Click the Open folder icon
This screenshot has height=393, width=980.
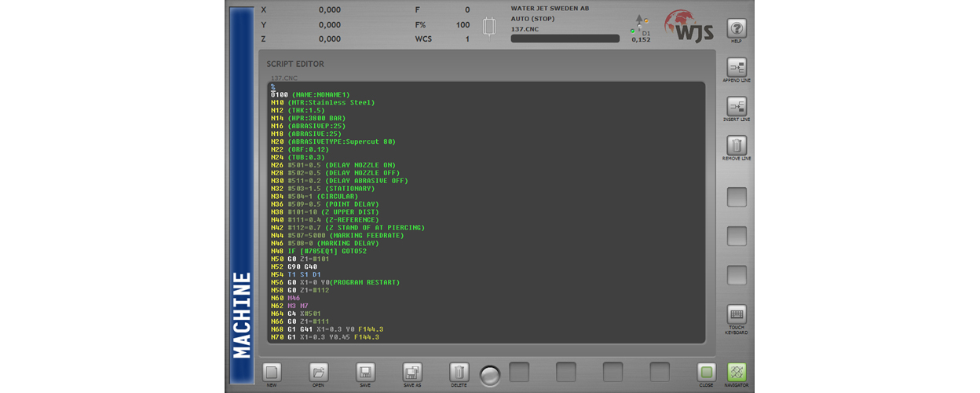(318, 372)
